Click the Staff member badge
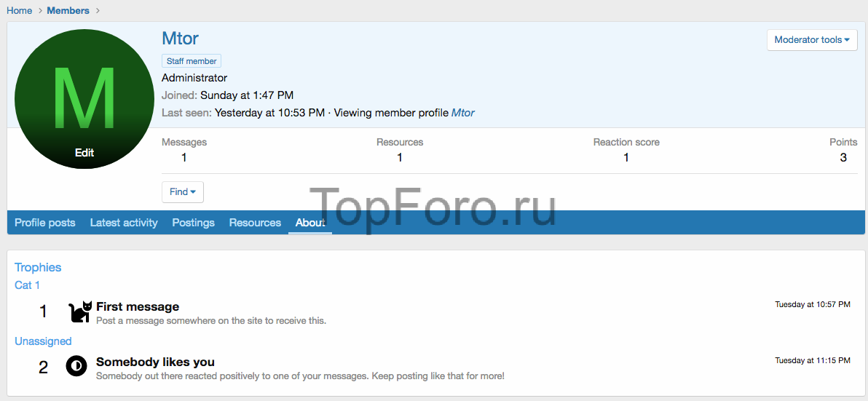Image resolution: width=868 pixels, height=401 pixels. [x=192, y=61]
